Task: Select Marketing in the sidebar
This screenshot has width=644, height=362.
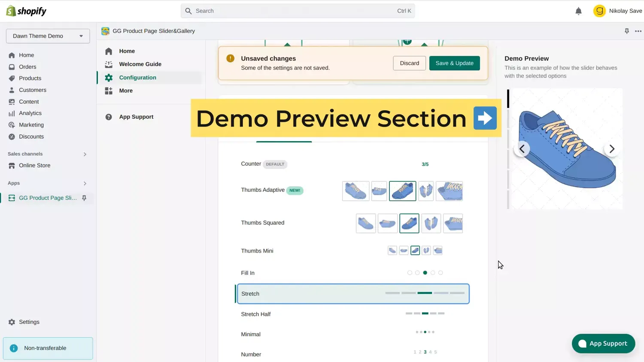Action: coord(32,125)
